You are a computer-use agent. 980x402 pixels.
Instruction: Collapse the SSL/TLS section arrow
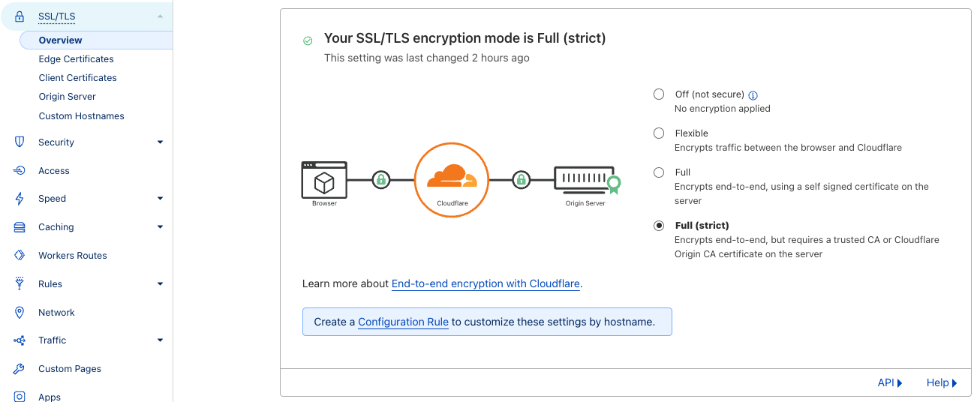click(160, 16)
